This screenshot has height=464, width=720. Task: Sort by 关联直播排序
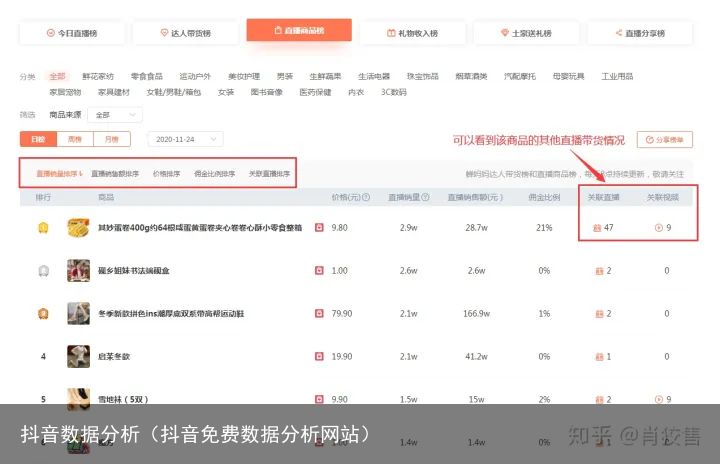point(270,174)
